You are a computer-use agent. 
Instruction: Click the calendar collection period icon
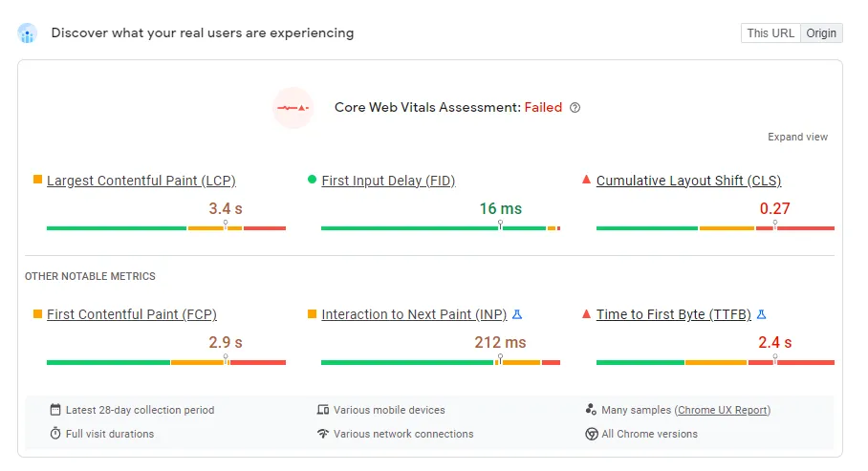(55, 410)
